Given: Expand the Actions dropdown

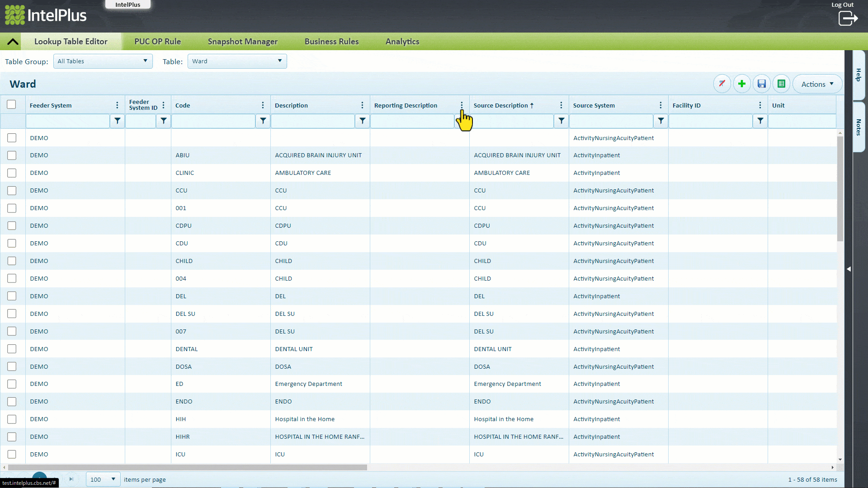Looking at the screenshot, I should [x=817, y=84].
